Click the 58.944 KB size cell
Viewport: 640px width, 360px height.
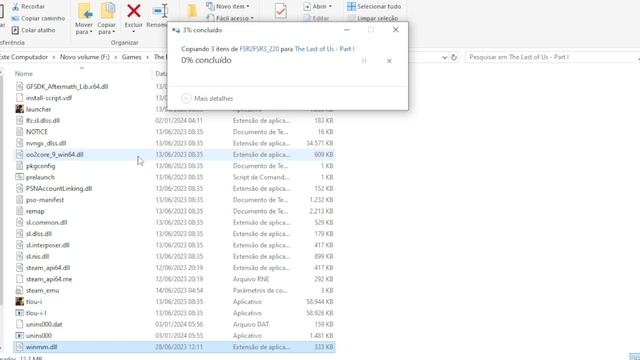(x=320, y=302)
